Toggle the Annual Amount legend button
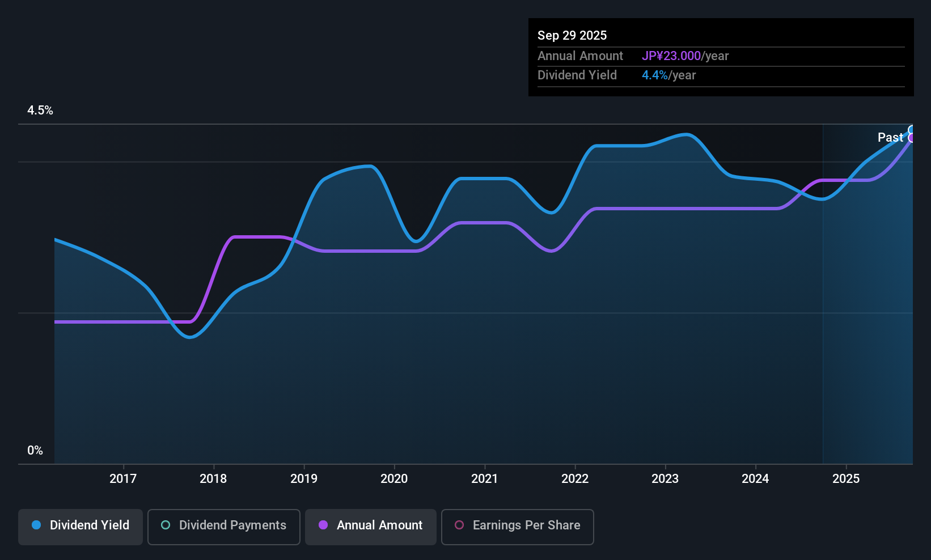 coord(371,525)
